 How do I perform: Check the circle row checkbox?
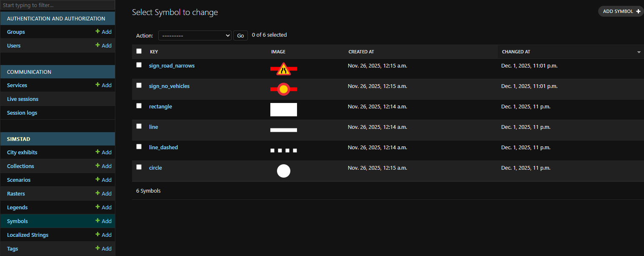(x=139, y=167)
